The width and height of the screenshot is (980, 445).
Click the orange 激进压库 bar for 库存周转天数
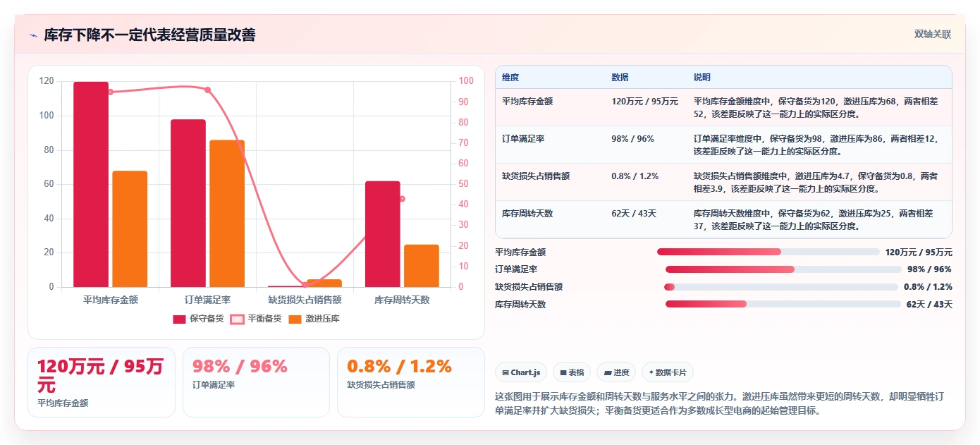pyautogui.click(x=421, y=266)
